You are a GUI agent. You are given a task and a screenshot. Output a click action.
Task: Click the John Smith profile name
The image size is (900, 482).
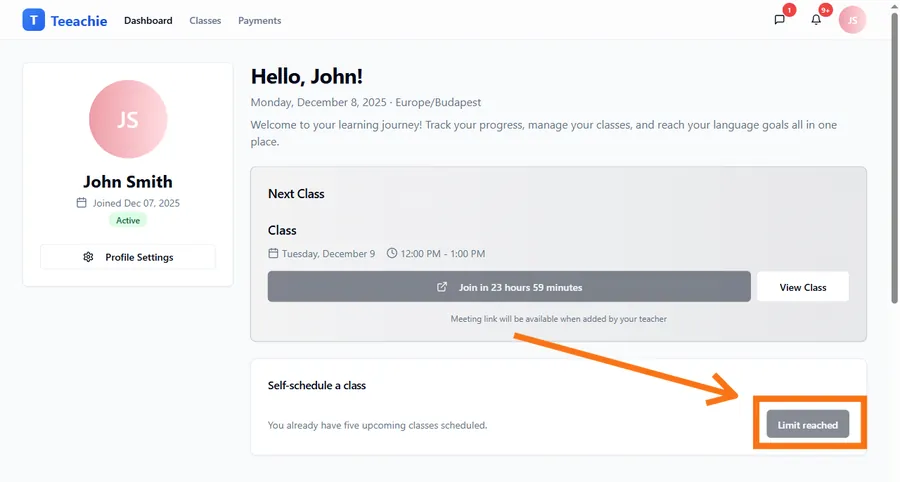(x=128, y=182)
